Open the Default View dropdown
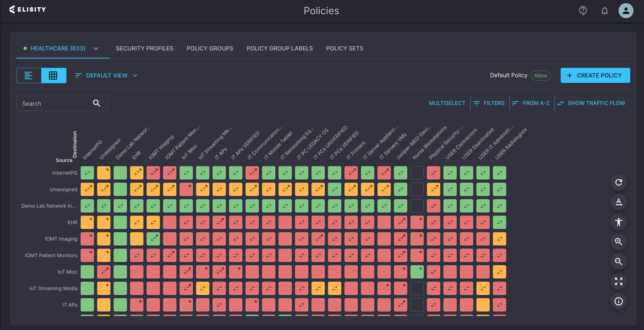 tap(106, 76)
